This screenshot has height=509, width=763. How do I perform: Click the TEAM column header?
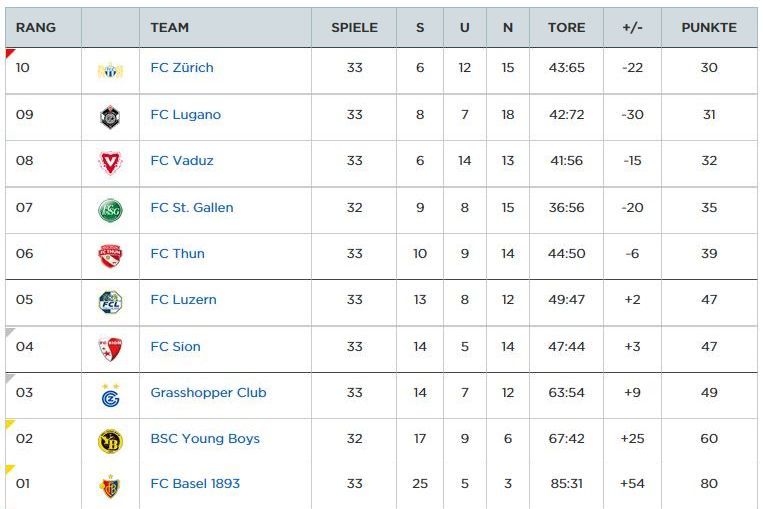(169, 28)
